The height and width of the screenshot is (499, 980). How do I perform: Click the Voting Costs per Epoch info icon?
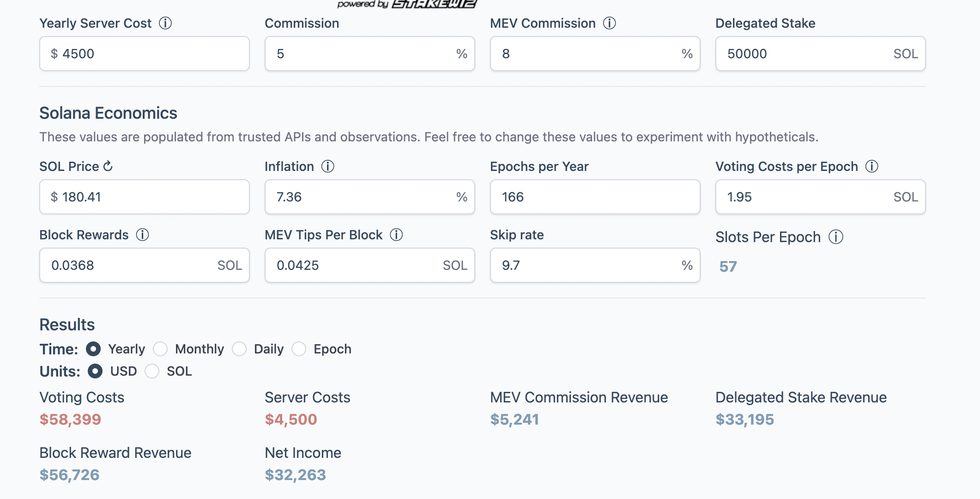[872, 166]
